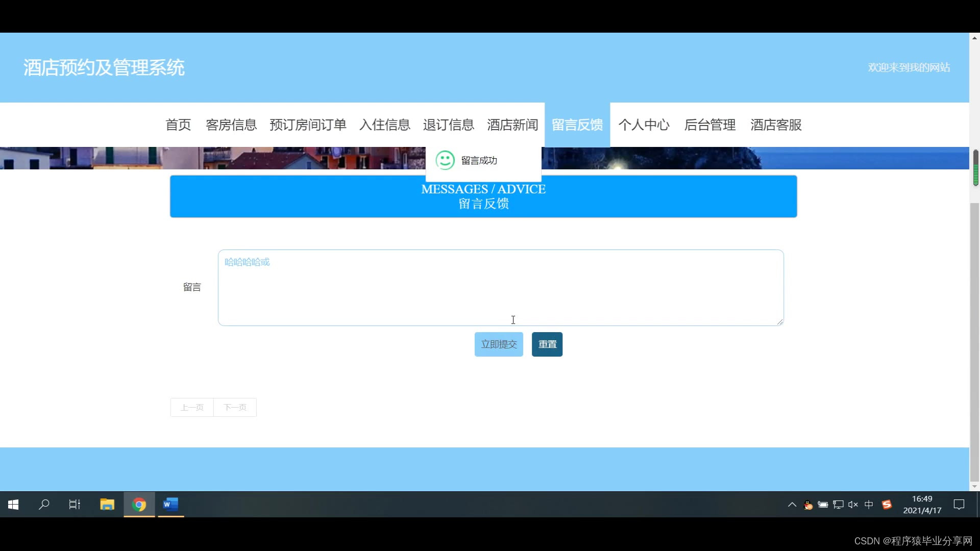Open Task View from taskbar
The height and width of the screenshot is (551, 980).
point(75,505)
